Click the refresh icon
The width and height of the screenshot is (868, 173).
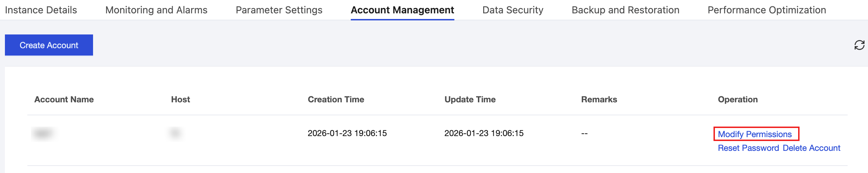click(x=859, y=45)
